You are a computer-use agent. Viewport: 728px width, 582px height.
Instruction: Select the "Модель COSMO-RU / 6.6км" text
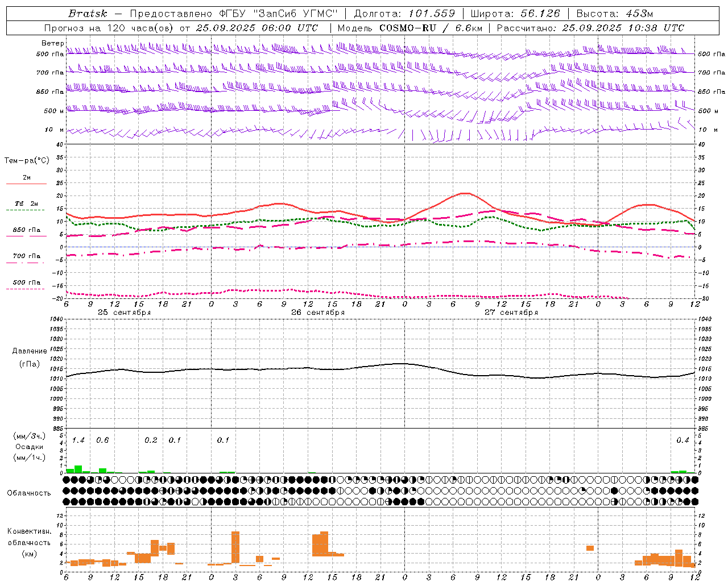(x=410, y=28)
